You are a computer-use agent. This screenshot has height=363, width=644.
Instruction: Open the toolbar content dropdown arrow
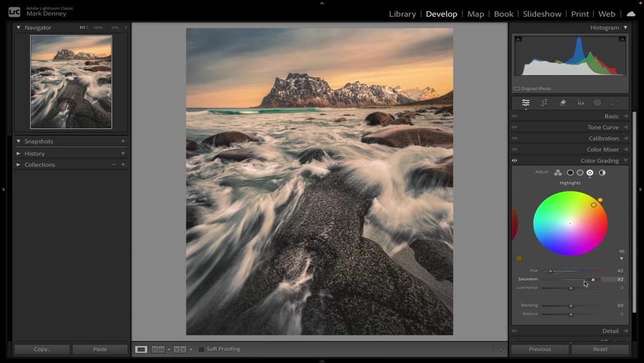coord(501,349)
